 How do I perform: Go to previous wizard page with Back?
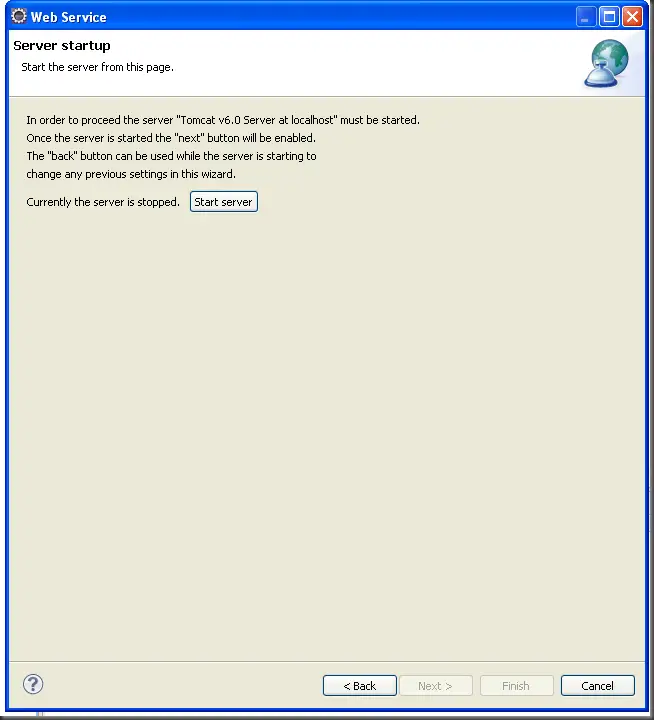coord(360,686)
